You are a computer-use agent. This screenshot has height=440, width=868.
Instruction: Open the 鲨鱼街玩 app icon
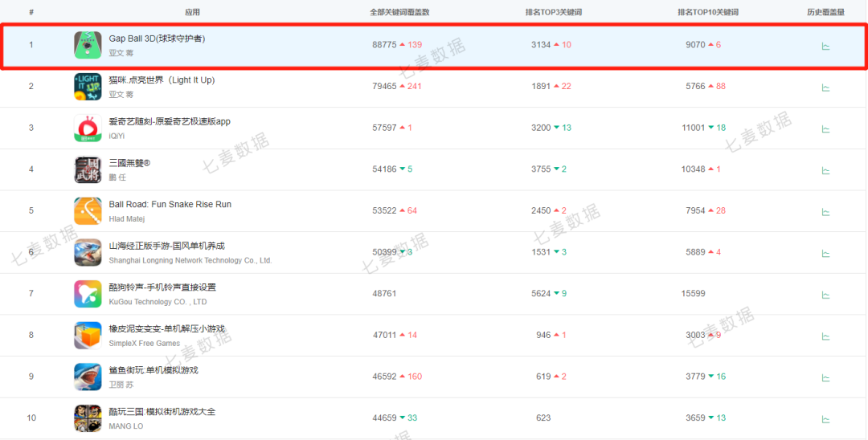pos(88,377)
